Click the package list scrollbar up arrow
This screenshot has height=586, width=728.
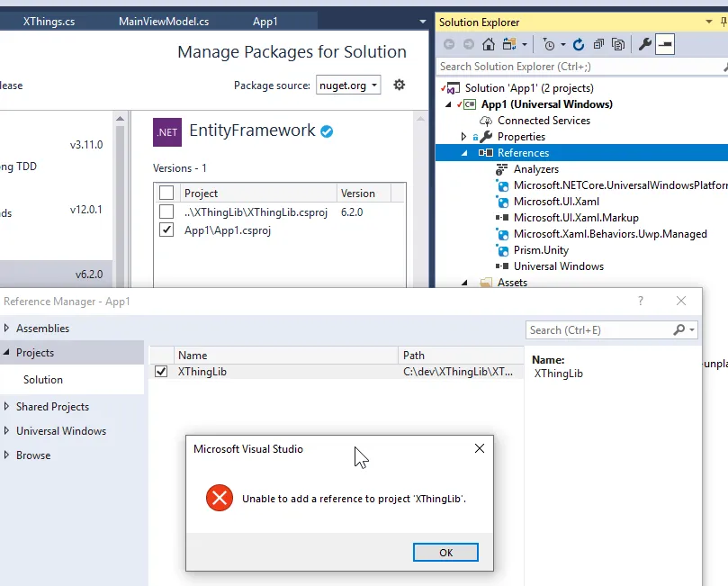(x=121, y=119)
